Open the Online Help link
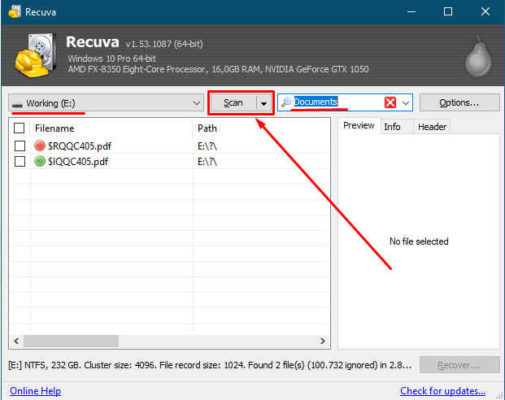This screenshot has height=400, width=505. (x=35, y=391)
